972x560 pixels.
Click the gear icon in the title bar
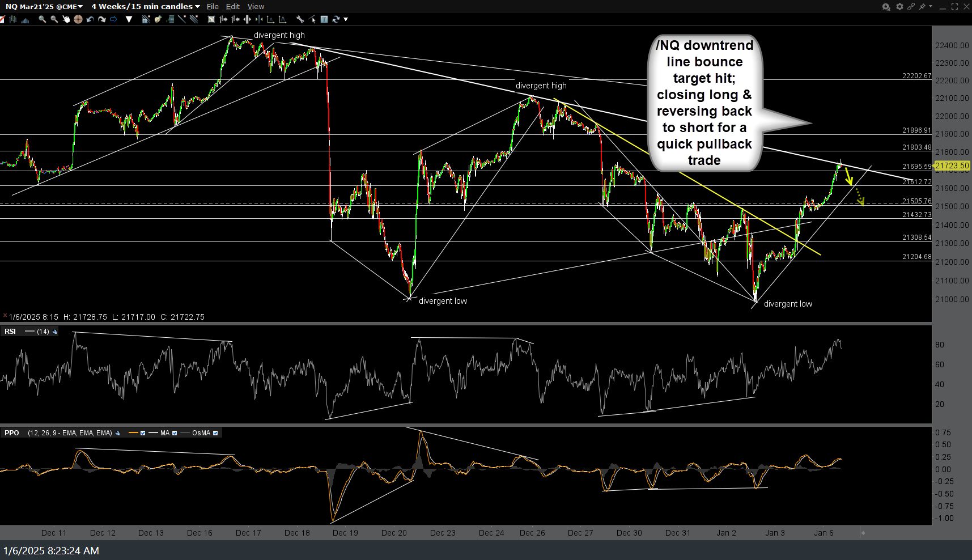tap(899, 6)
